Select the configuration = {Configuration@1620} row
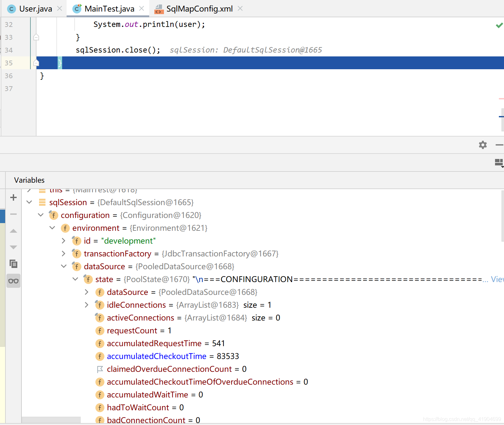Image resolution: width=504 pixels, height=425 pixels. pos(263,215)
